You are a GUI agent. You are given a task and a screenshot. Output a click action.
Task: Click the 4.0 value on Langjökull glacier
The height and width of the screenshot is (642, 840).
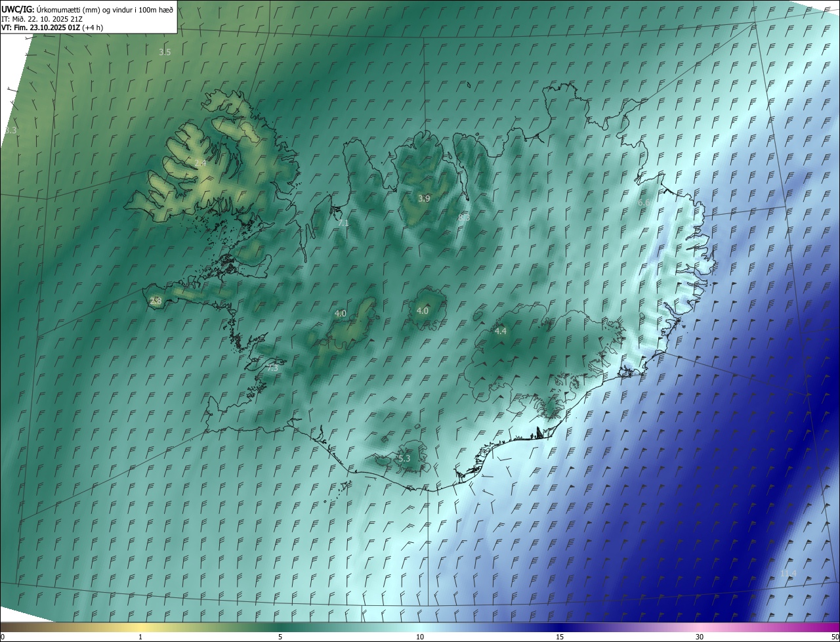tap(340, 314)
